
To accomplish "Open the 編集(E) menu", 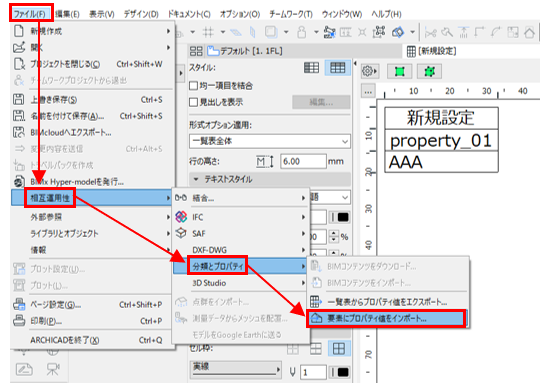I will [x=67, y=14].
